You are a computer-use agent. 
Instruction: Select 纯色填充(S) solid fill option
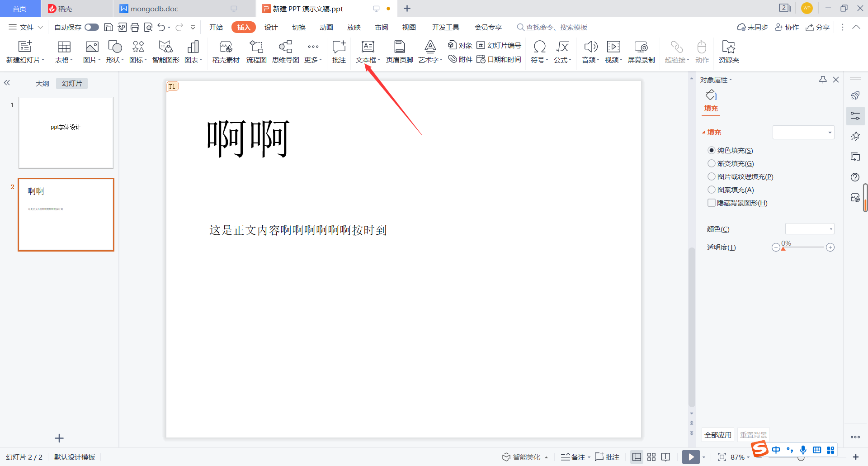730,150
